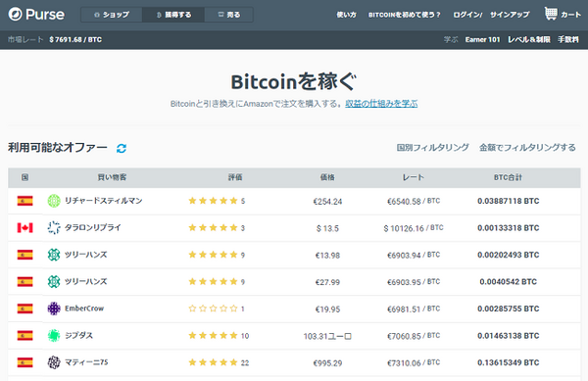Click タラロンリプライ avatar icon
This screenshot has height=381, width=588.
click(54, 228)
